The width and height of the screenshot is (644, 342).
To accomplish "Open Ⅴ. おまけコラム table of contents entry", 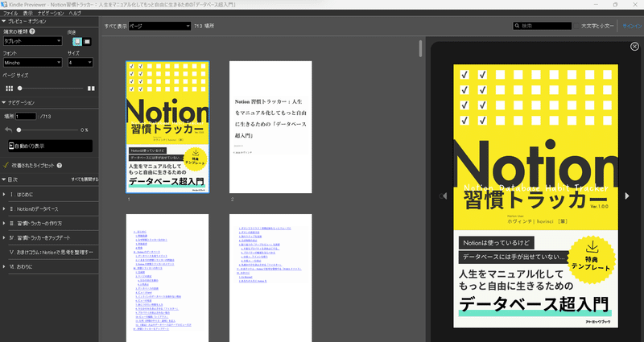I will [x=51, y=252].
